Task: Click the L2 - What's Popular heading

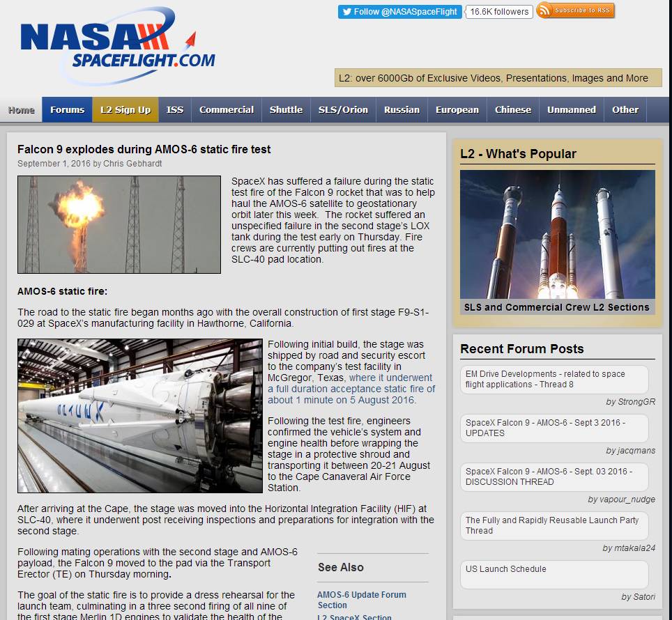Action: point(518,154)
